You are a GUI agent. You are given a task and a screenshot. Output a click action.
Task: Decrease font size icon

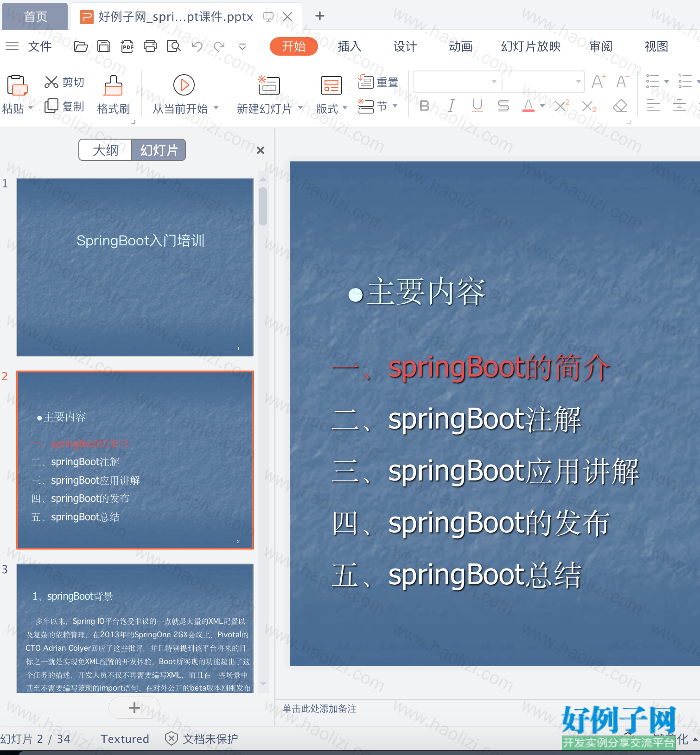tap(623, 82)
